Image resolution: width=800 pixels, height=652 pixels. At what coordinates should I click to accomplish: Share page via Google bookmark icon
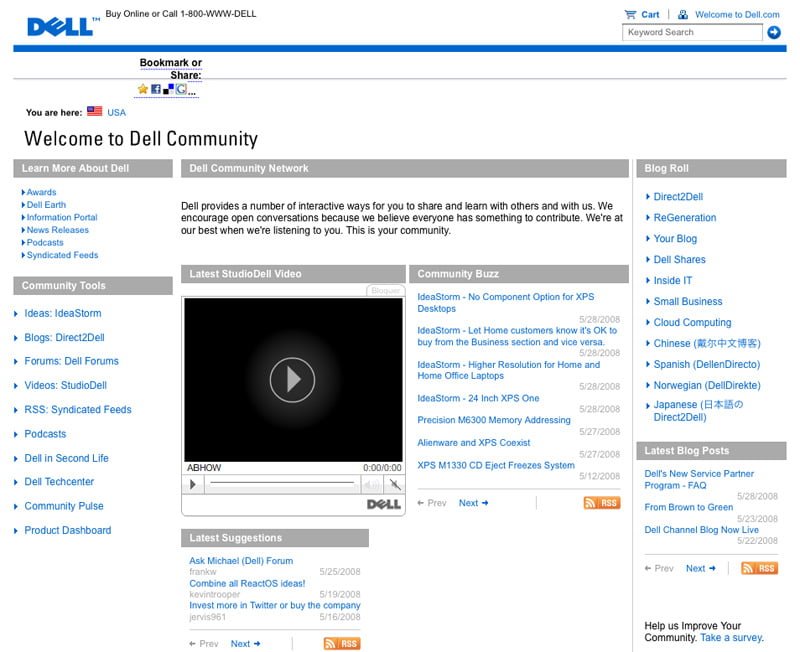point(181,89)
